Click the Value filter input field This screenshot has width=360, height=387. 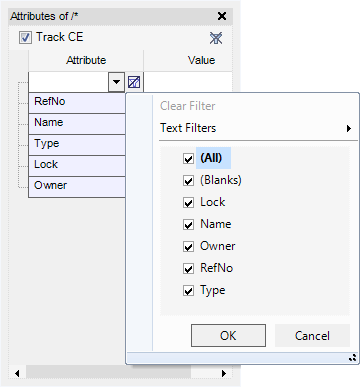click(x=188, y=82)
